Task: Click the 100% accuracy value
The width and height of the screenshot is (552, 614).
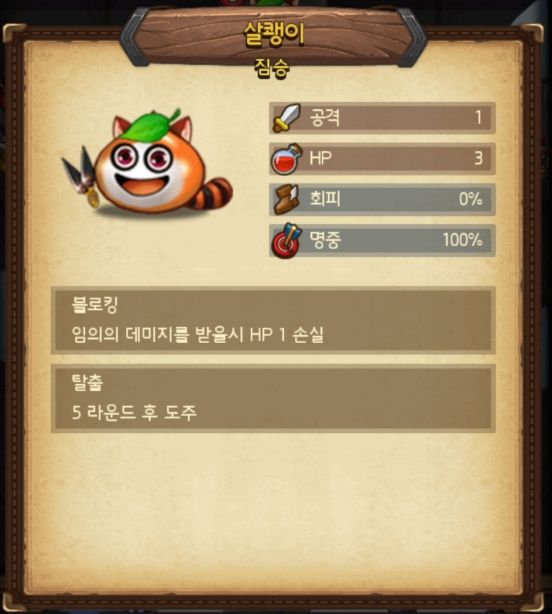Action: (462, 240)
